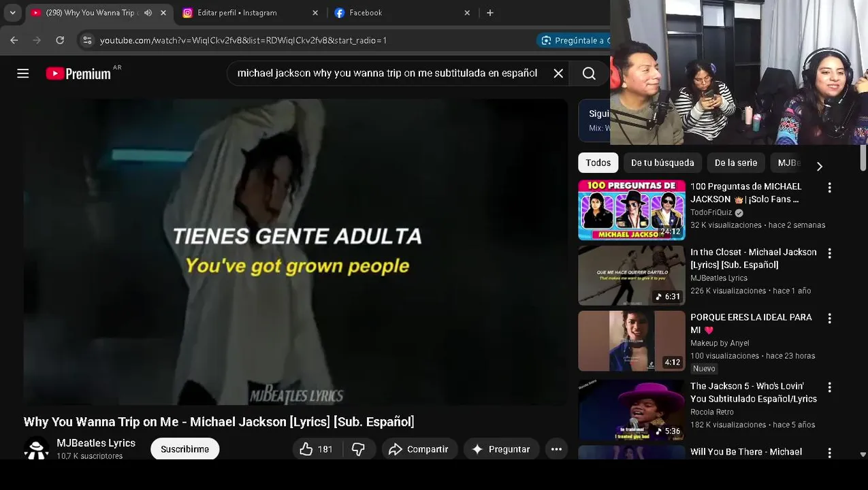Open Rocola Retro channel name
The width and height of the screenshot is (868, 490).
712,412
